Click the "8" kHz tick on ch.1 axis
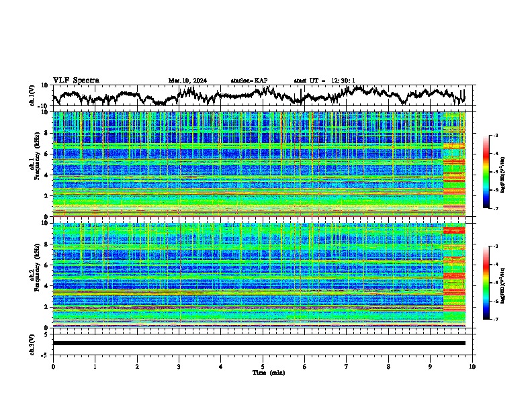This screenshot has height=411, width=532. [x=47, y=133]
